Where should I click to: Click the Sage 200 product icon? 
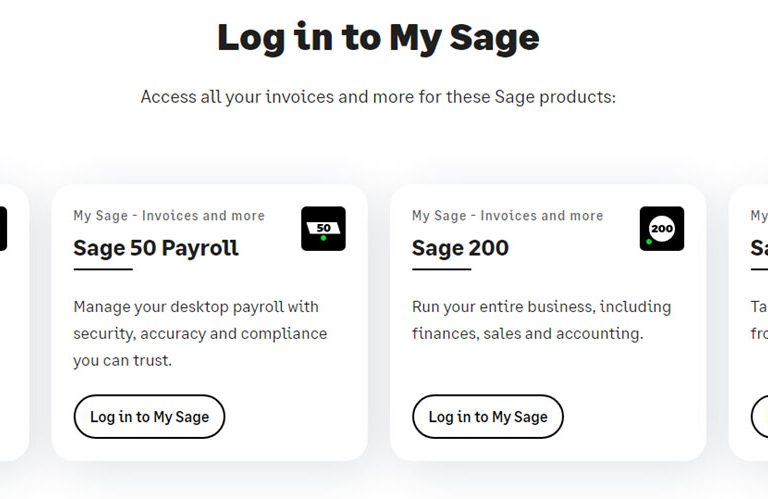[x=662, y=229]
